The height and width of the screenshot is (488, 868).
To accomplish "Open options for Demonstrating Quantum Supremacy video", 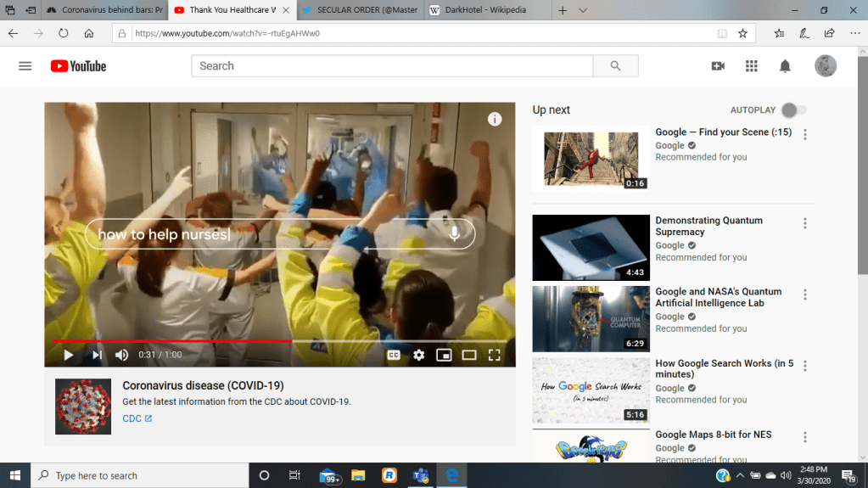I will click(804, 223).
